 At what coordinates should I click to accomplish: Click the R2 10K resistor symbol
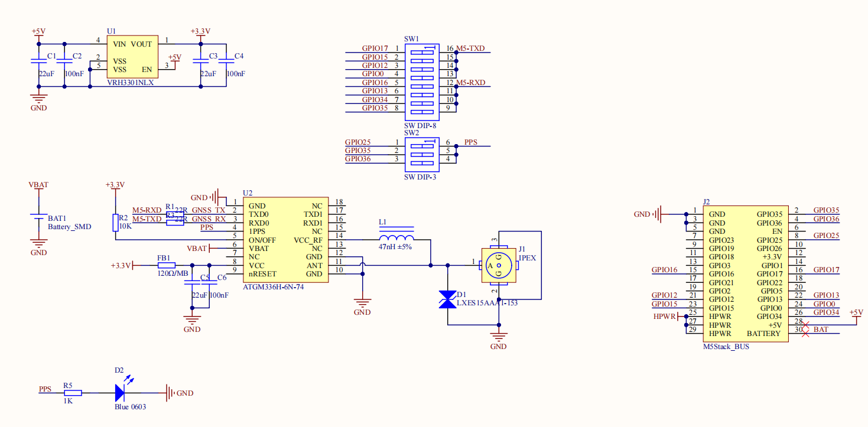point(115,222)
